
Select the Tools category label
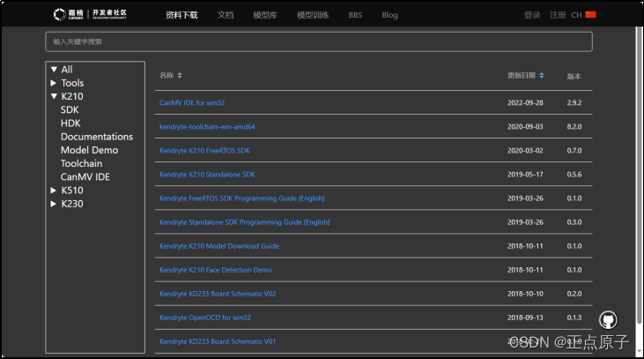pos(72,83)
